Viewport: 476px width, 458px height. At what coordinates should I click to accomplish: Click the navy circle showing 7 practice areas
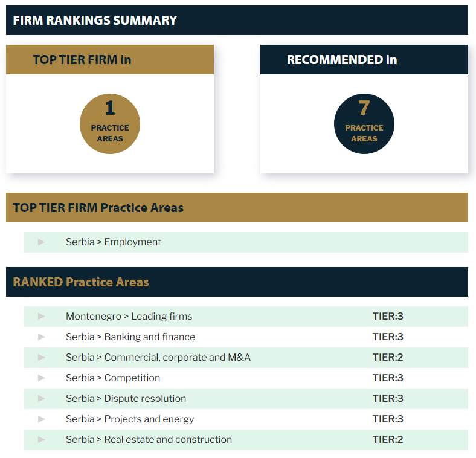tap(364, 124)
